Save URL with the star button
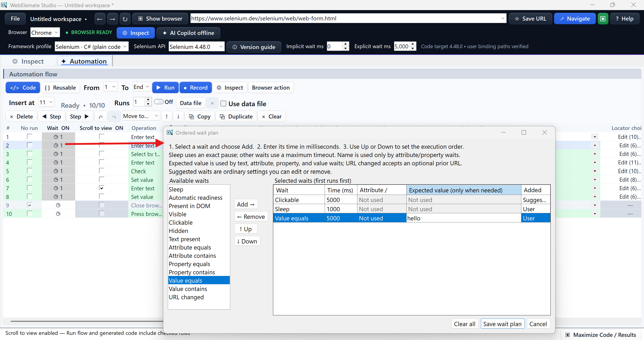Screen dimensions: 644x340 pos(530,19)
